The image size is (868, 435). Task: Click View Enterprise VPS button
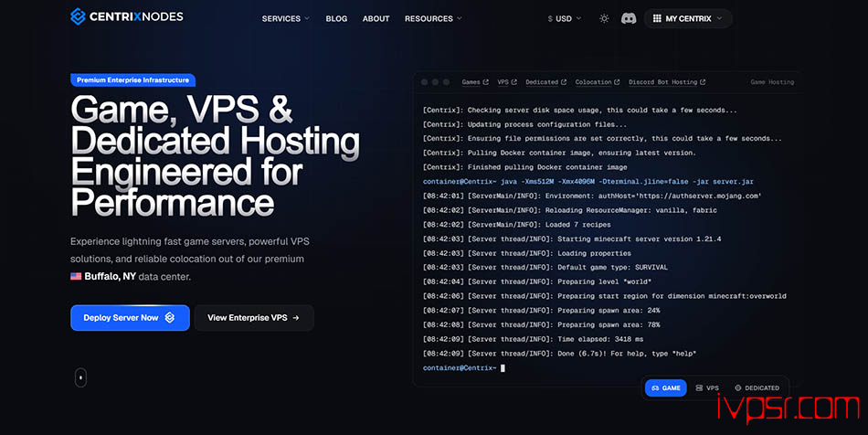pos(254,318)
